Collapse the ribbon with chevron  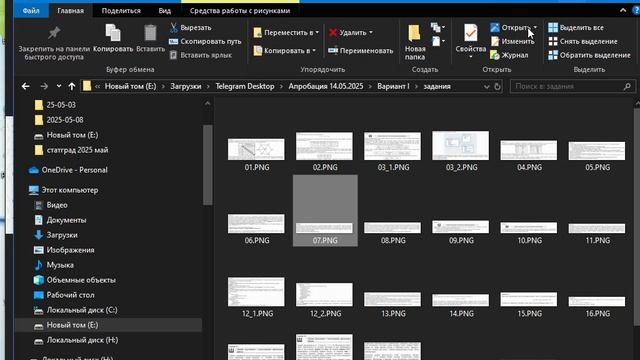pyautogui.click(x=622, y=11)
